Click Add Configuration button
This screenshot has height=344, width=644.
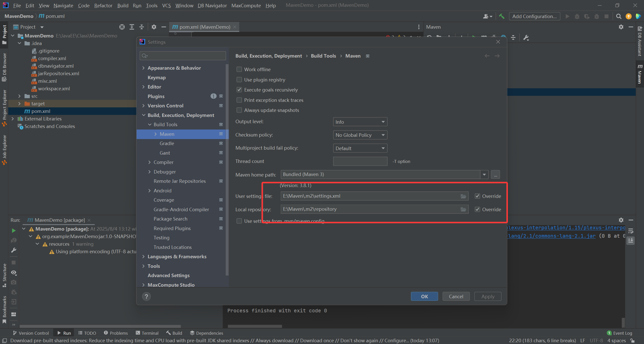[535, 16]
